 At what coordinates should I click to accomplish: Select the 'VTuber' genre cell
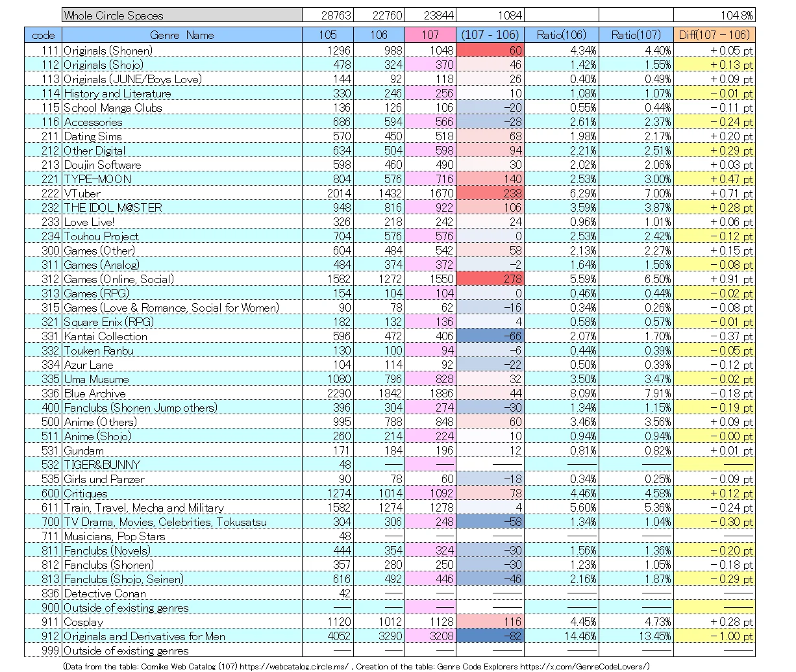pyautogui.click(x=182, y=193)
